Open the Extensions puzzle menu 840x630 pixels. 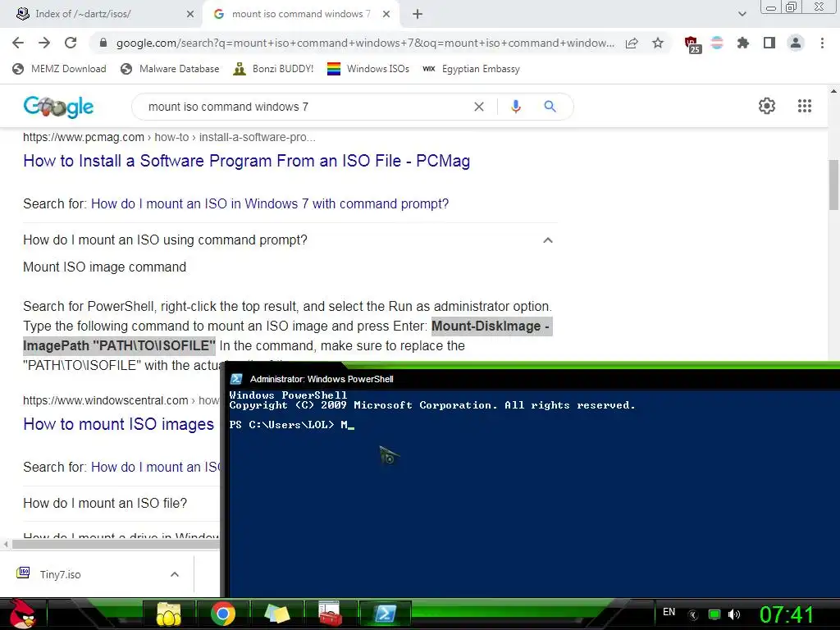742,43
